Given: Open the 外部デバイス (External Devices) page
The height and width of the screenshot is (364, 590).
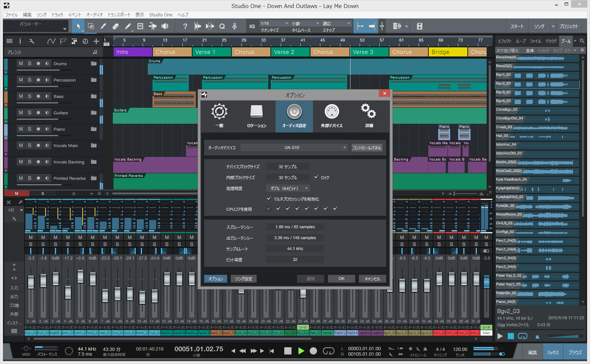Looking at the screenshot, I should click(332, 116).
